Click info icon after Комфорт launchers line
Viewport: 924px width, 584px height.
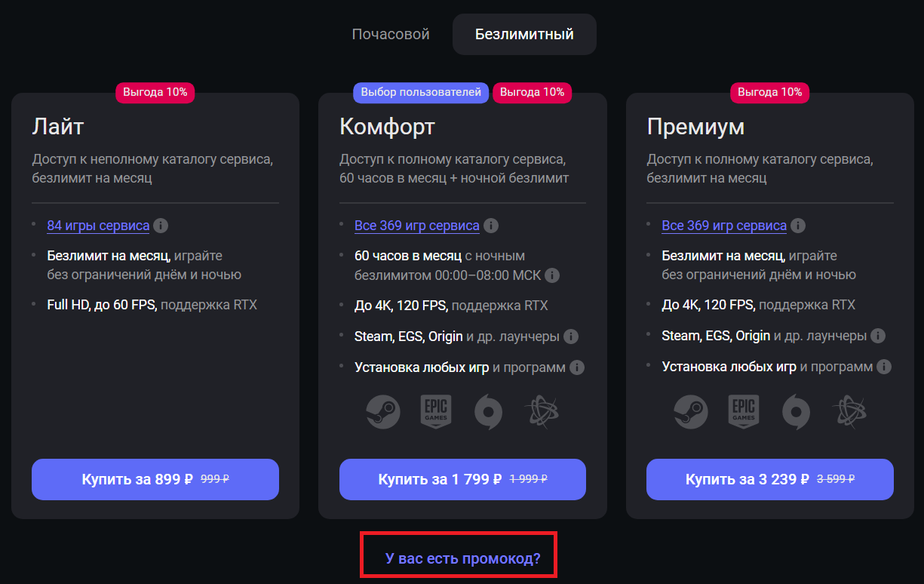[x=571, y=337]
